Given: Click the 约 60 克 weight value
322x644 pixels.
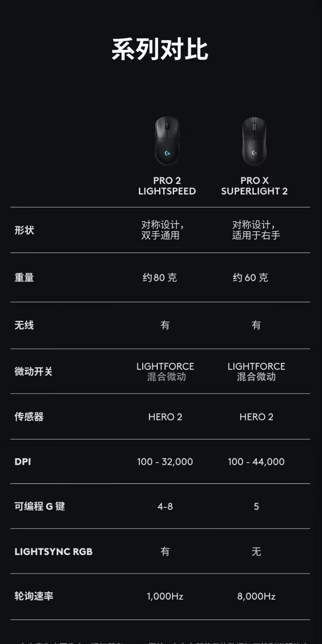Looking at the screenshot, I should pos(250,277).
